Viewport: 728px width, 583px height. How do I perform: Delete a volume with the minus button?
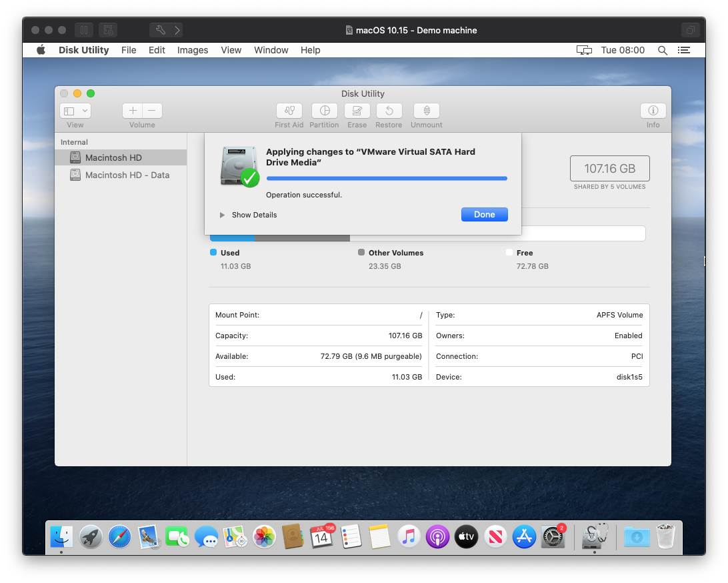152,111
